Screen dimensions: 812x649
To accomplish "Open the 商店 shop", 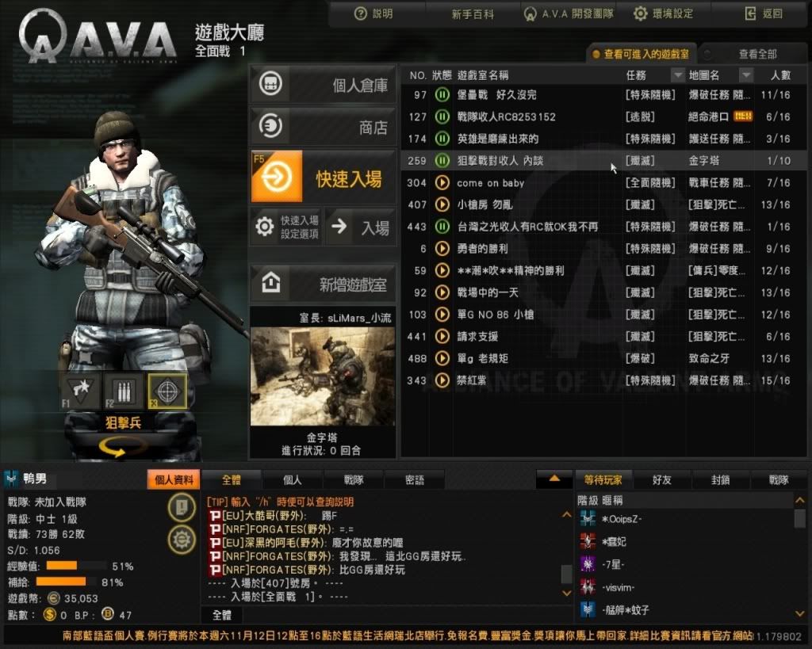I will (x=324, y=126).
